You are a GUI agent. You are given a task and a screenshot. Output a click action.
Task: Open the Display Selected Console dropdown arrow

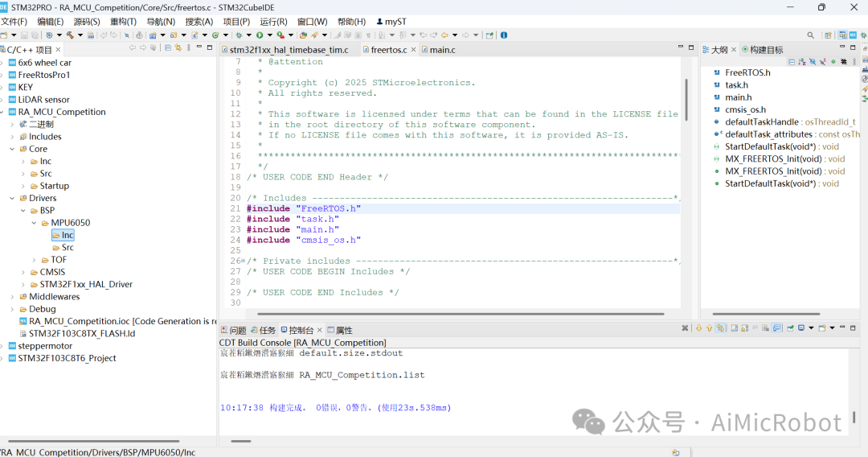tap(811, 328)
